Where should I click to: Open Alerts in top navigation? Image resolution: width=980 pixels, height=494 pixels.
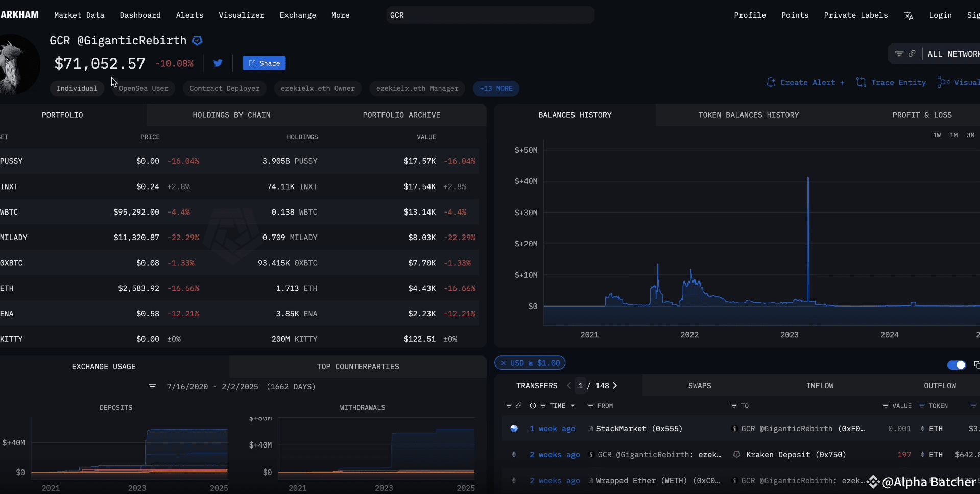190,15
